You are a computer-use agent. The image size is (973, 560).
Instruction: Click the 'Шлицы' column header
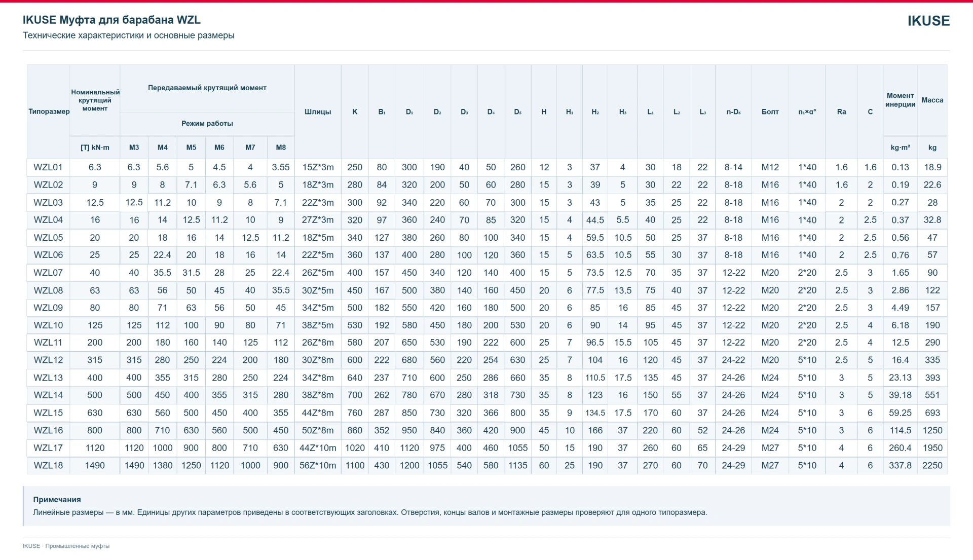click(x=318, y=111)
